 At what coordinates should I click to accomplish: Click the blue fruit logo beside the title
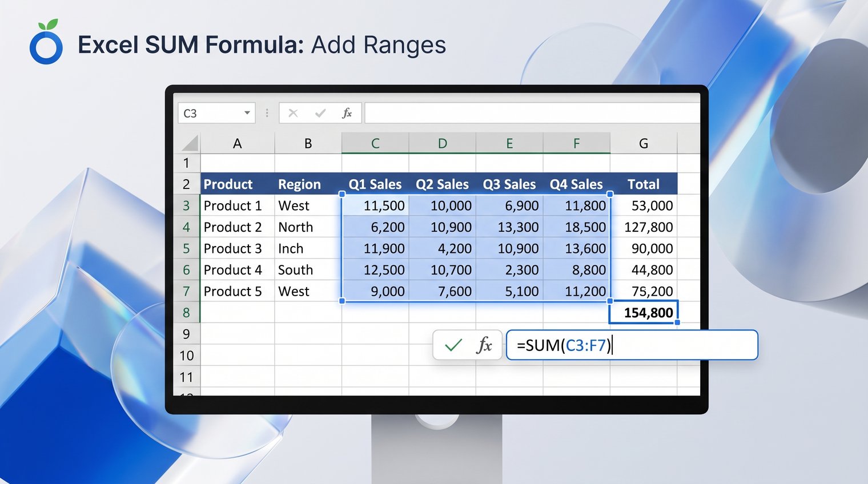(x=46, y=42)
